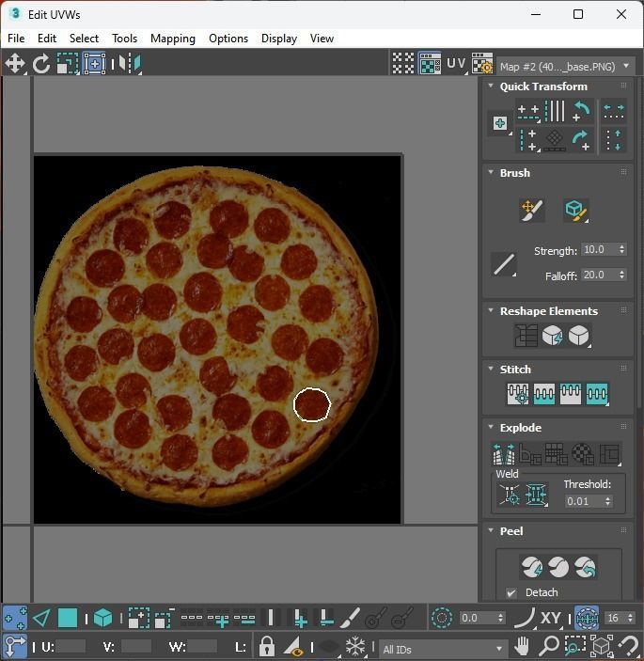
Task: Click the Strength value field
Action: point(599,249)
